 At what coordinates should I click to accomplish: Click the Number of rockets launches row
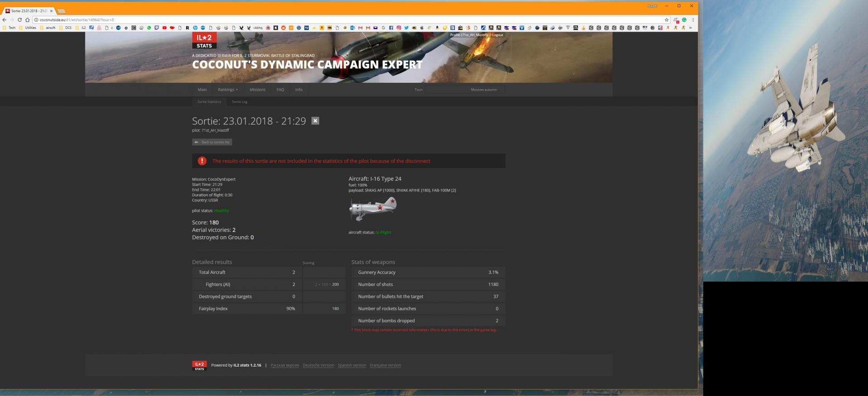428,309
